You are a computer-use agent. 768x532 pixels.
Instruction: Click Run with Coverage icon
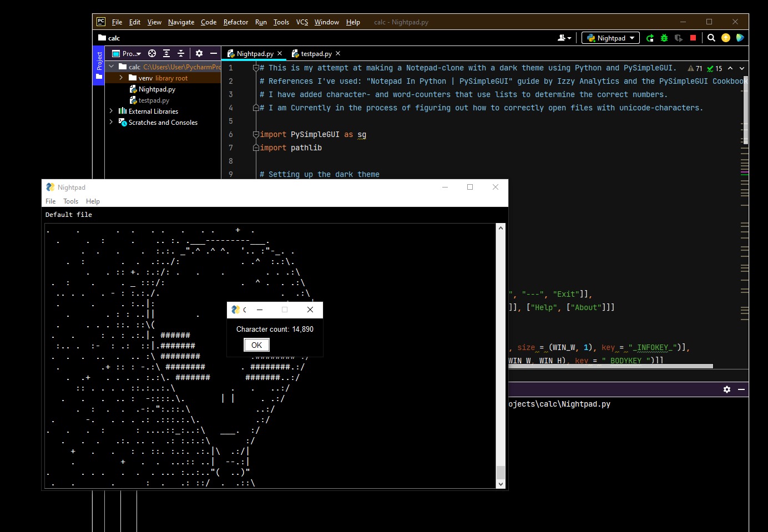[679, 38]
